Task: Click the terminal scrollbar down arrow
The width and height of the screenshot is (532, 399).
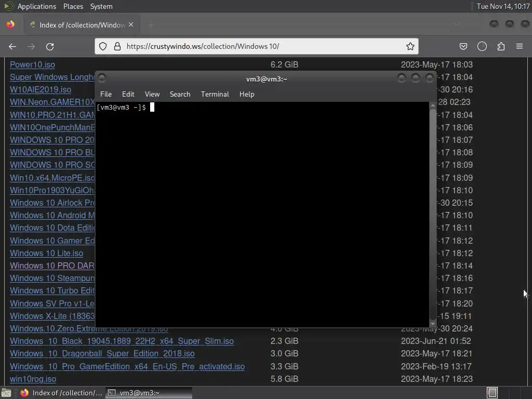Action: 433,323
